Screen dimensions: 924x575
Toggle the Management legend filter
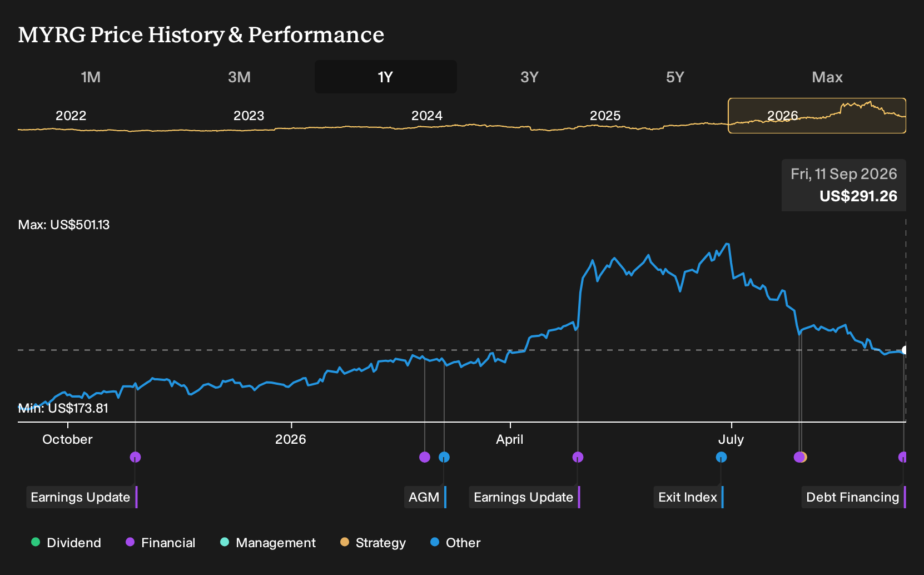268,543
